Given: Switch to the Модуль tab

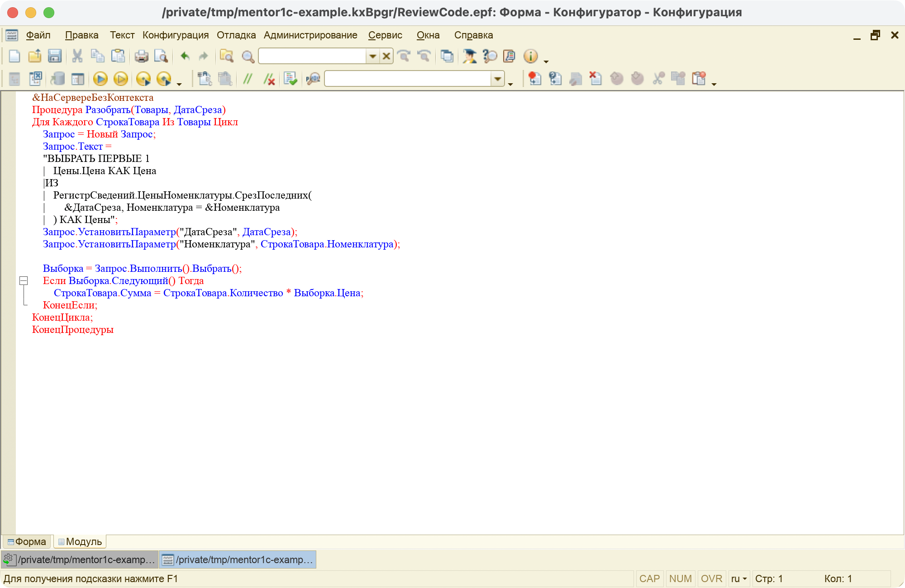Looking at the screenshot, I should [x=80, y=541].
